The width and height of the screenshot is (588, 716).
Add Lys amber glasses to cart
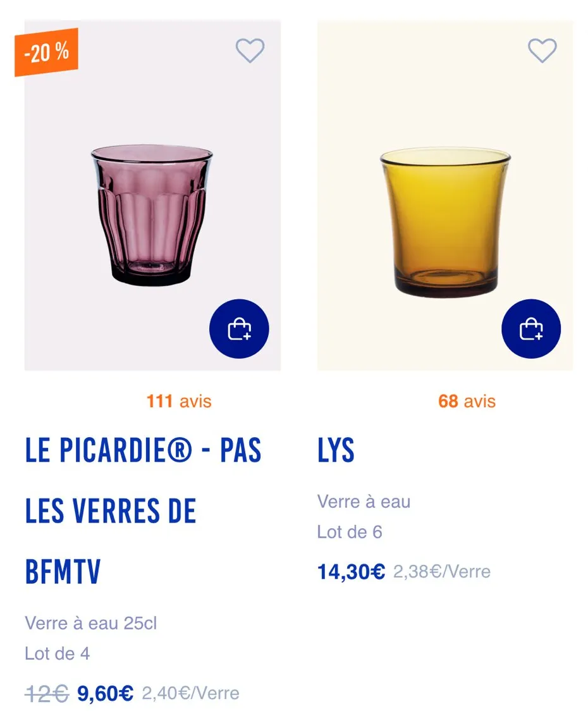(x=531, y=329)
